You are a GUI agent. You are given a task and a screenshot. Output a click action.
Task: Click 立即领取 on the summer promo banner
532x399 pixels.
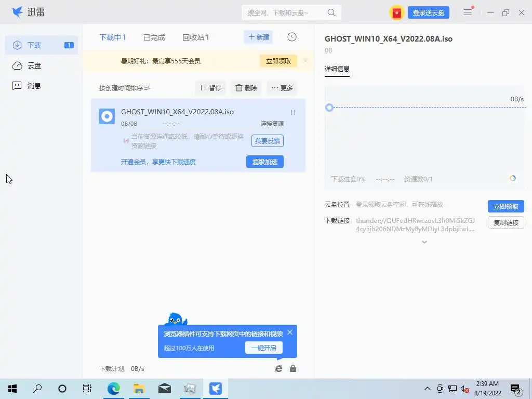278,61
